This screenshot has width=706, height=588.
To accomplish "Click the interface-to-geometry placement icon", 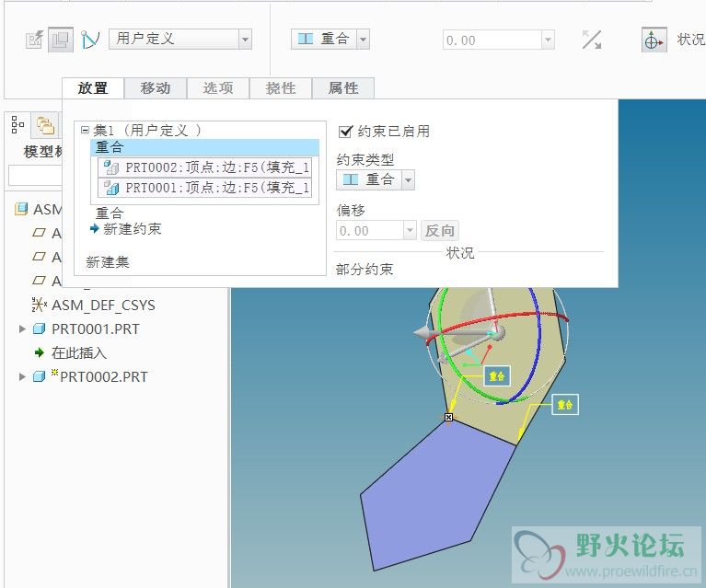I will pyautogui.click(x=34, y=40).
